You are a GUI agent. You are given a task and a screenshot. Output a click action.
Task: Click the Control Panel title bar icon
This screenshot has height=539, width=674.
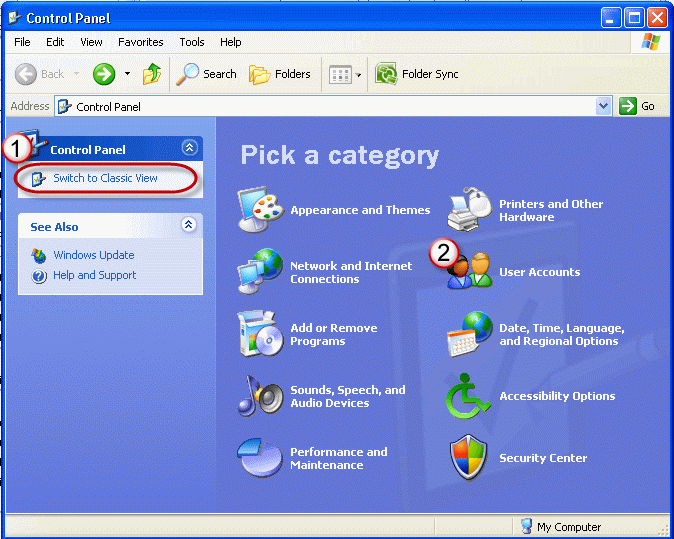pos(15,17)
